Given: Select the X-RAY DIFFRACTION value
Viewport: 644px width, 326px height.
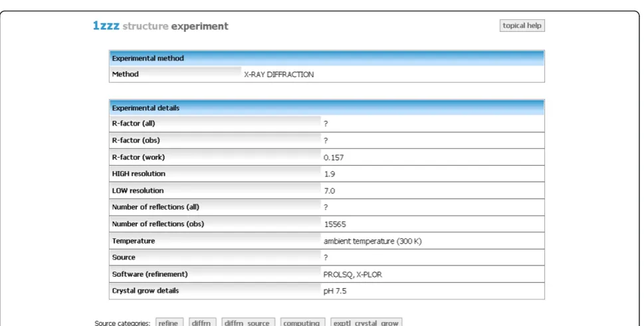Looking at the screenshot, I should (x=279, y=75).
